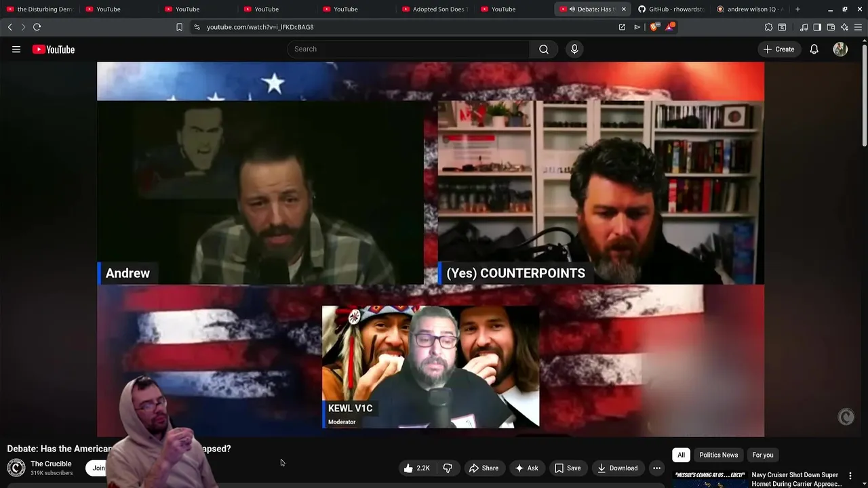This screenshot has width=868, height=488.
Task: Open the Navy Cruiser video thumbnail
Action: (709, 480)
